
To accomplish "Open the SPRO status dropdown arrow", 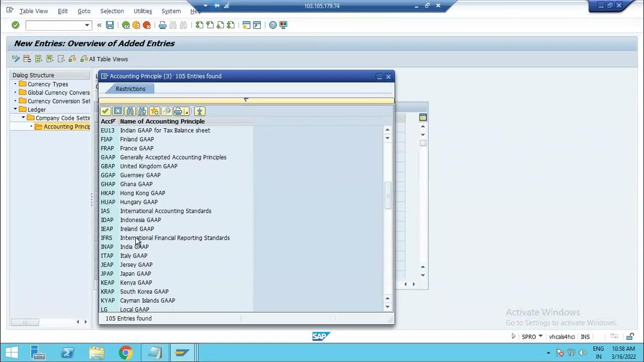I will 540,336.
